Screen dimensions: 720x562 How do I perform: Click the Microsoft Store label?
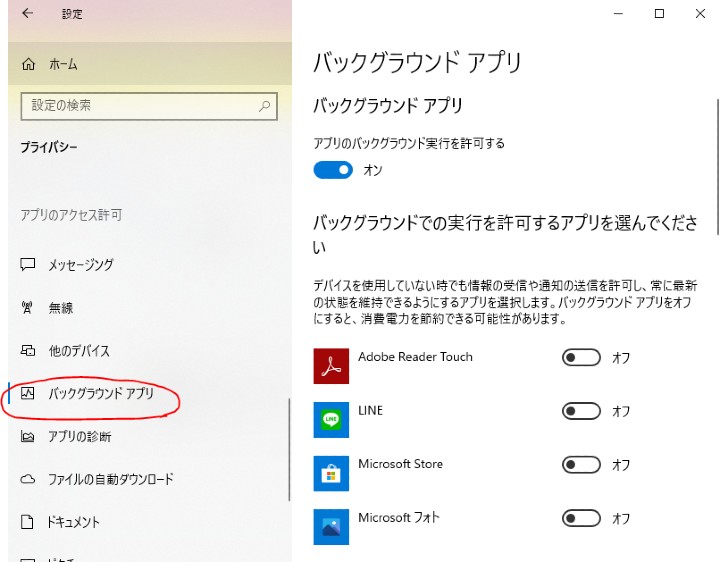pos(400,464)
